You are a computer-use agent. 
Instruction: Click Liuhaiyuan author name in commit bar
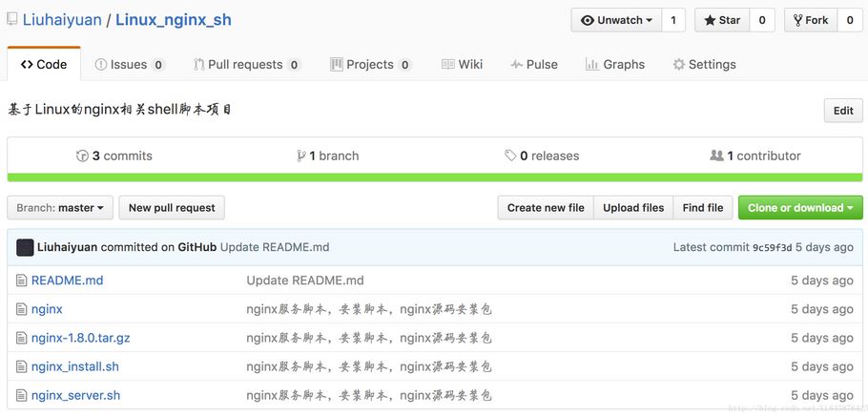tap(68, 247)
